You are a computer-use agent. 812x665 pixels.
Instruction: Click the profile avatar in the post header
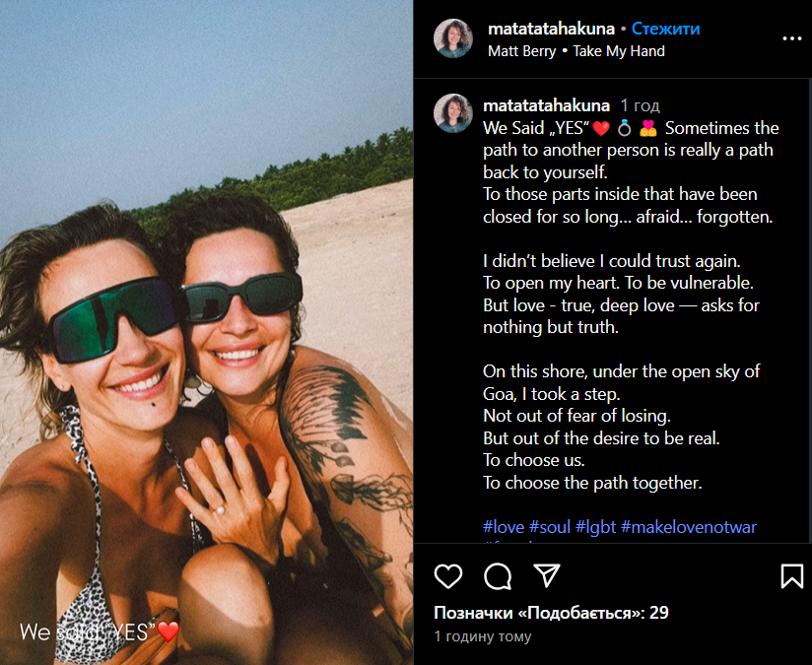click(x=453, y=38)
